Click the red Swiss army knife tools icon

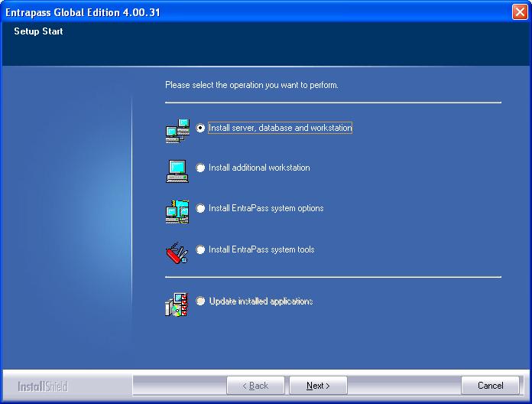(177, 253)
